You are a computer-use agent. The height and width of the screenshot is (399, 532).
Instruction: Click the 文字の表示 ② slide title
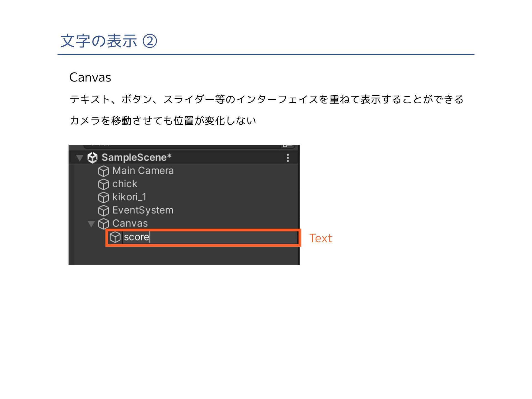[109, 41]
